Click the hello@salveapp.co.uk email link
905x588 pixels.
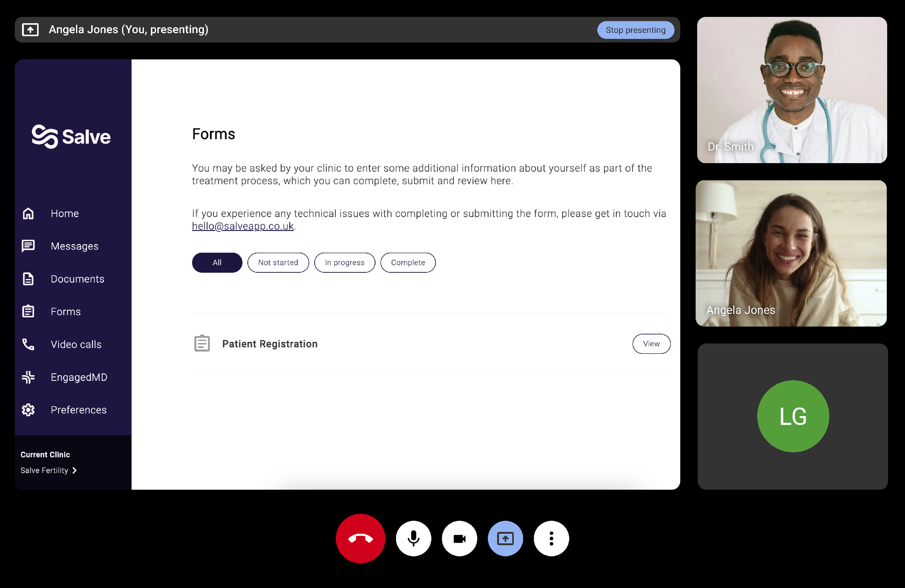click(x=243, y=226)
